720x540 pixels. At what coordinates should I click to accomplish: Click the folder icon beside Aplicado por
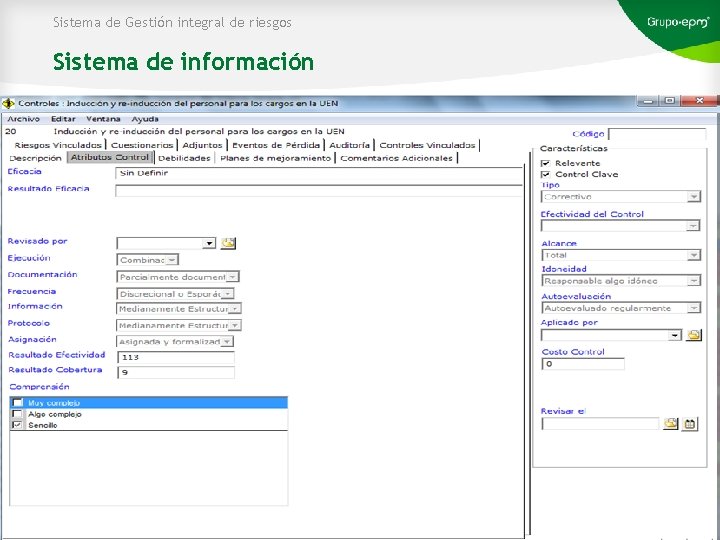(694, 335)
